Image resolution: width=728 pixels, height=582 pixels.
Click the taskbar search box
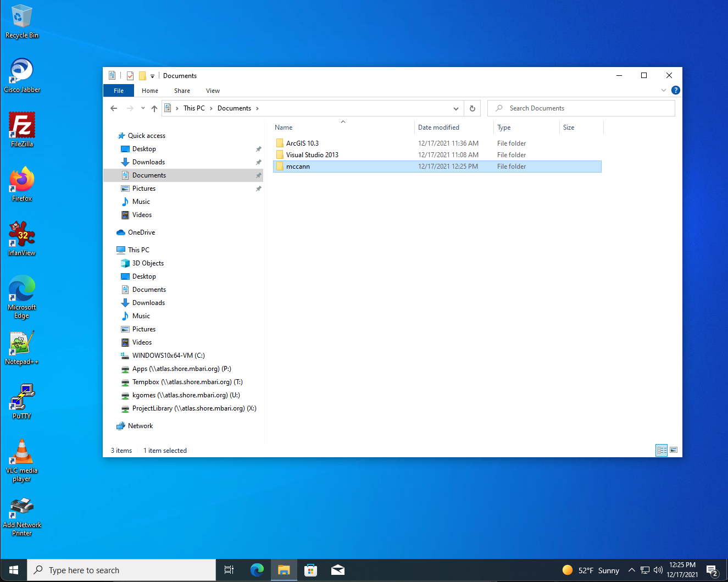(x=121, y=570)
